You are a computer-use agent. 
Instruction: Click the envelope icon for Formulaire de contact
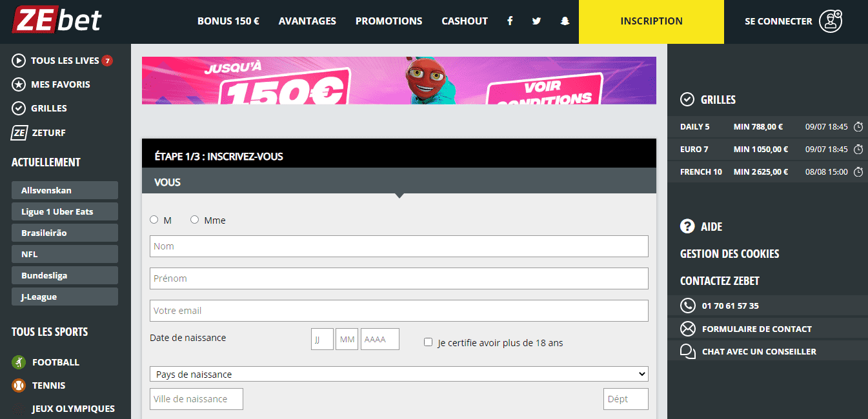coord(688,329)
